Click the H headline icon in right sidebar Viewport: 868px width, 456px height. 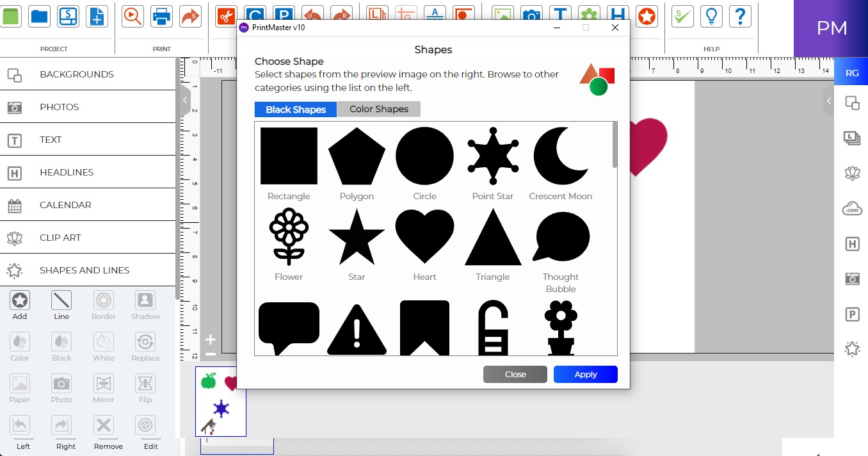tap(852, 243)
